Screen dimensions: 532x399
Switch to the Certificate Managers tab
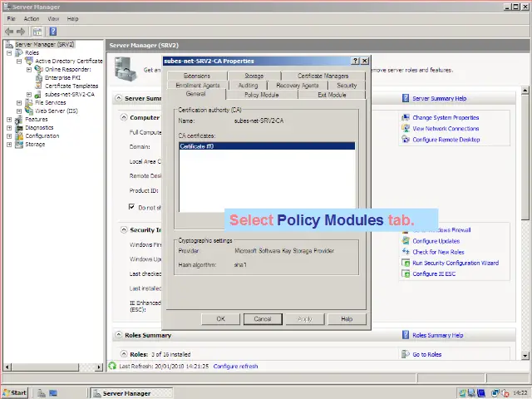(x=323, y=76)
